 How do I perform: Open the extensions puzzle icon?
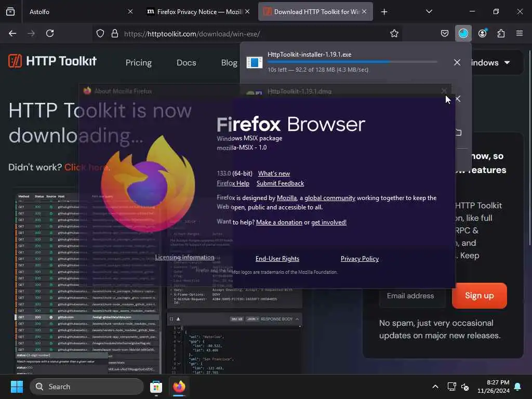click(501, 34)
